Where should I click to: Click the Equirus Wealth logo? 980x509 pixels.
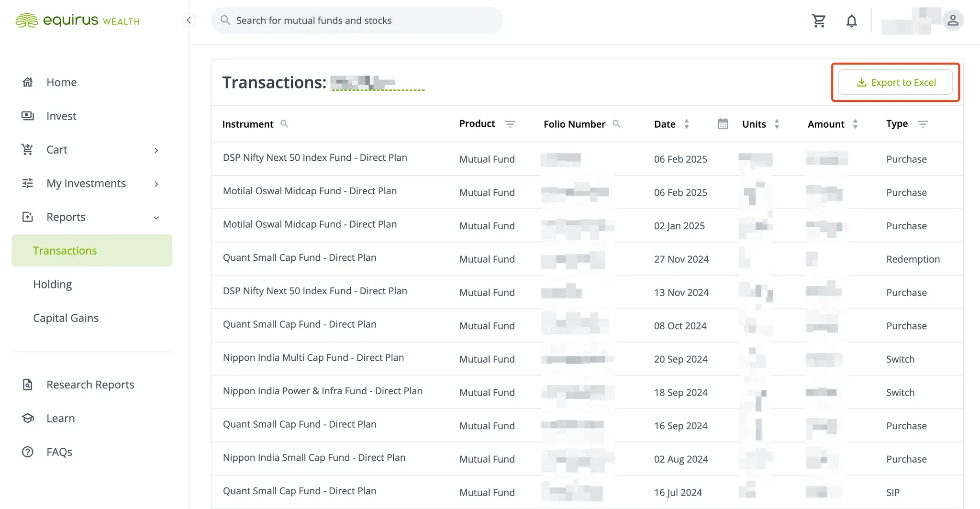(78, 20)
